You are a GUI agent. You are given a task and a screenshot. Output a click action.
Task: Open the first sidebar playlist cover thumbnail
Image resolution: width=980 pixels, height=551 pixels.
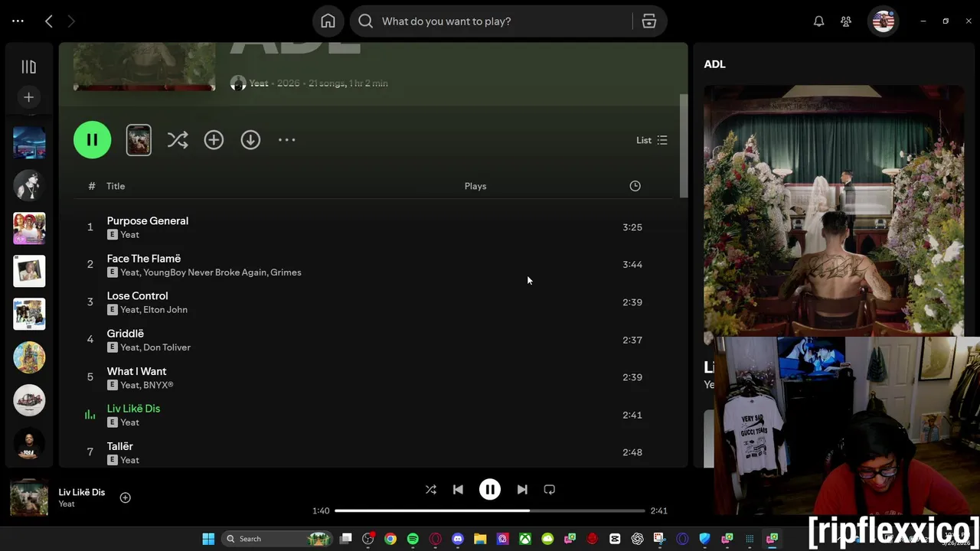pyautogui.click(x=29, y=142)
